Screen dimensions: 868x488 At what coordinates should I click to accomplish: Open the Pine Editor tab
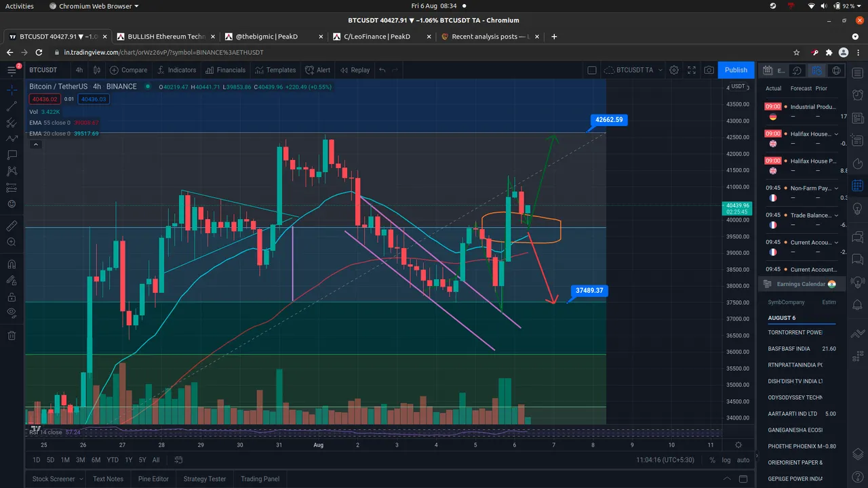154,479
